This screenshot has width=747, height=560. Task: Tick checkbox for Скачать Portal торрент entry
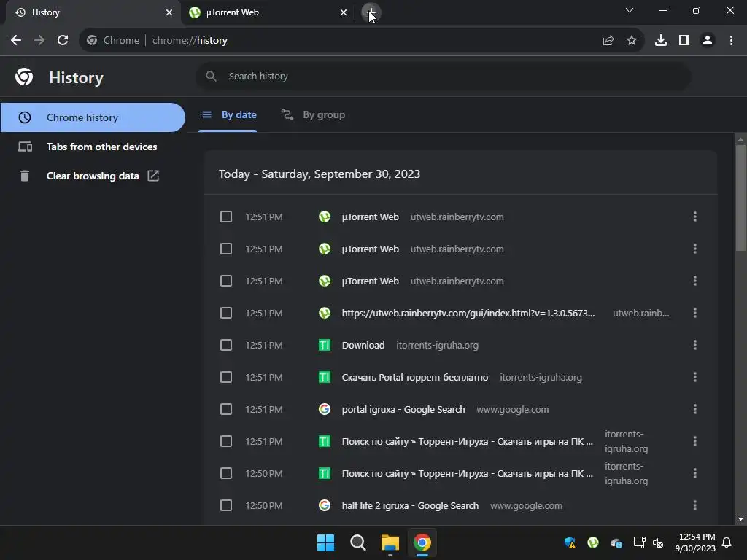click(x=226, y=377)
